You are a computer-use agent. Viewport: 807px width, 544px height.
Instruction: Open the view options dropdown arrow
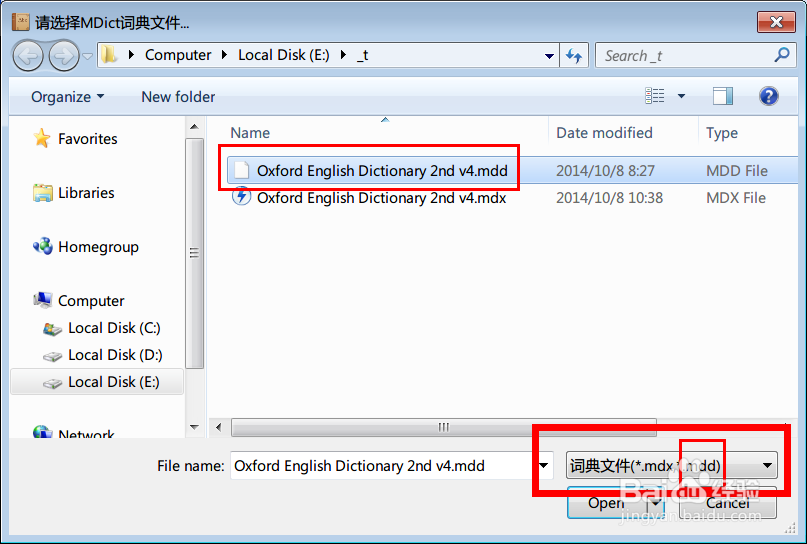pos(681,96)
